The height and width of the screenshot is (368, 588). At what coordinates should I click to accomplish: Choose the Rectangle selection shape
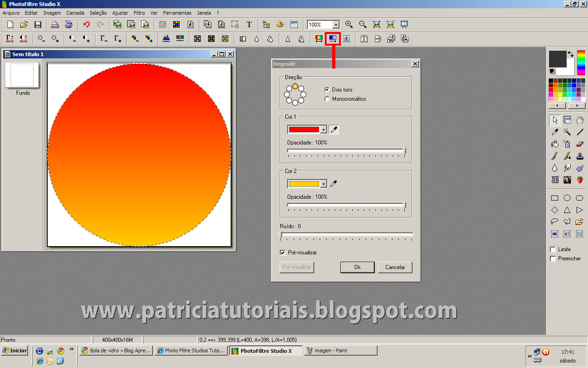point(555,198)
